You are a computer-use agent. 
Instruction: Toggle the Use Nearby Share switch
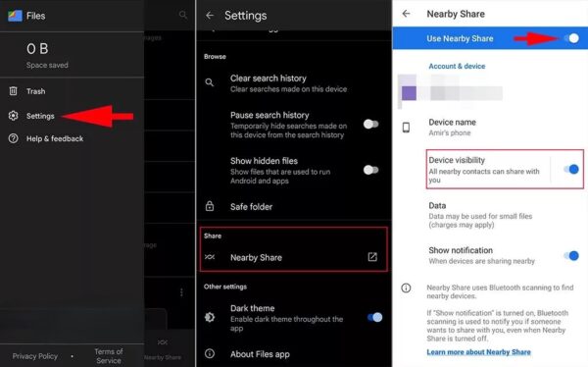click(572, 38)
